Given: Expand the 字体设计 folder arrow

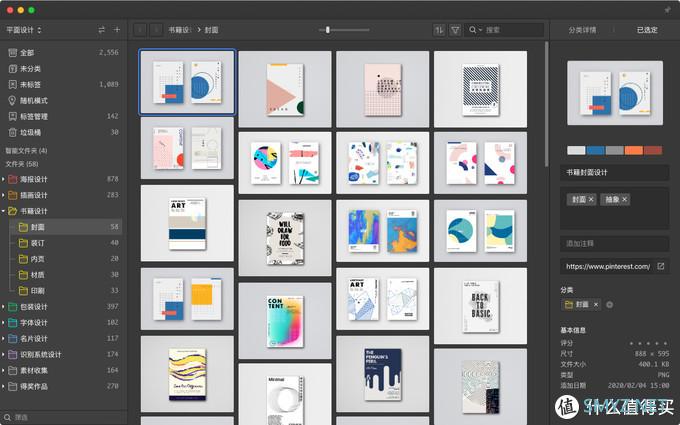Looking at the screenshot, I should pos(3,323).
